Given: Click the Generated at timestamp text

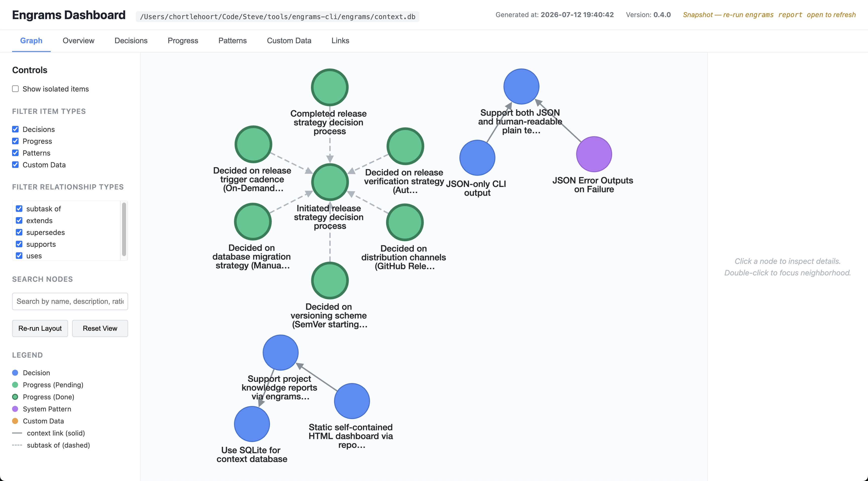Looking at the screenshot, I should coord(555,15).
